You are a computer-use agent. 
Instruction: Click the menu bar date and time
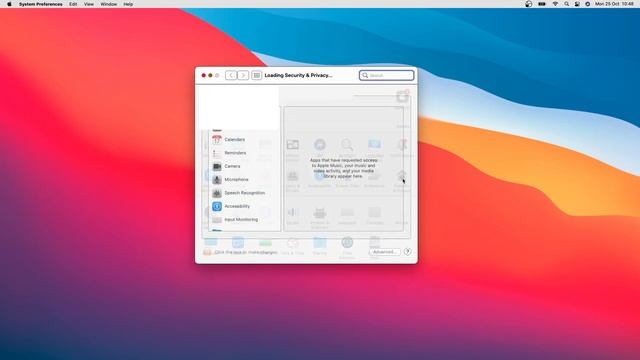(614, 4)
